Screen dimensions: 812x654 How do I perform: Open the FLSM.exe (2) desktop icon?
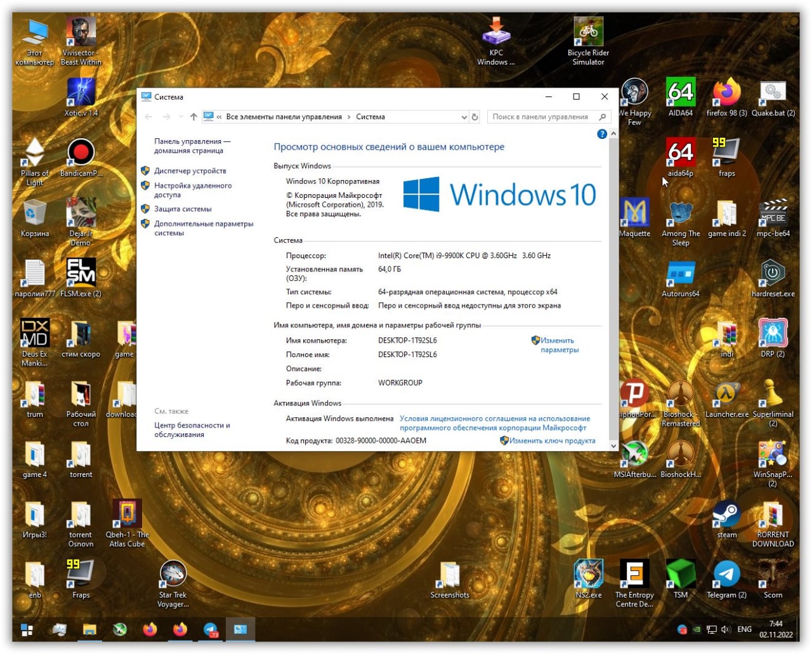pos(81,278)
